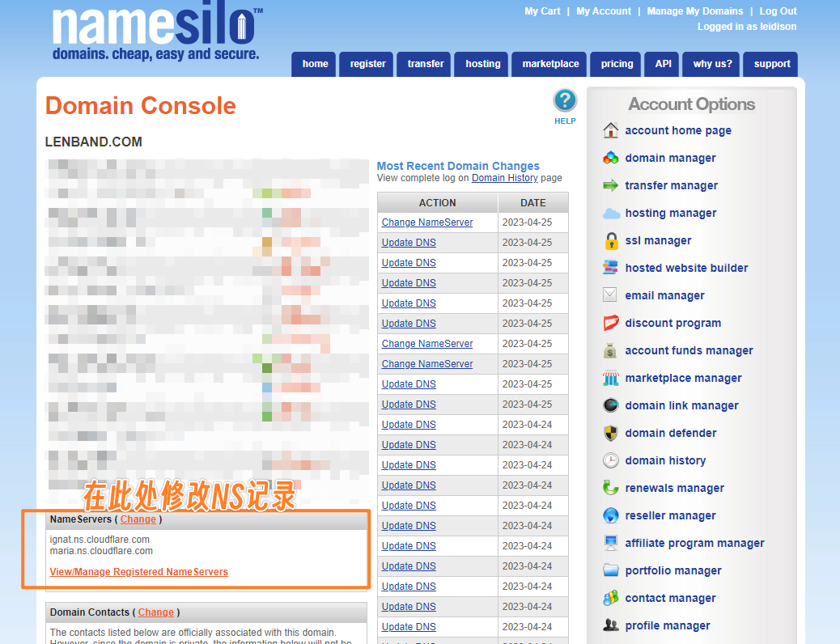This screenshot has width=840, height=644.
Task: Select maria.ns.cloudflare.com nameserver text
Action: tap(101, 551)
